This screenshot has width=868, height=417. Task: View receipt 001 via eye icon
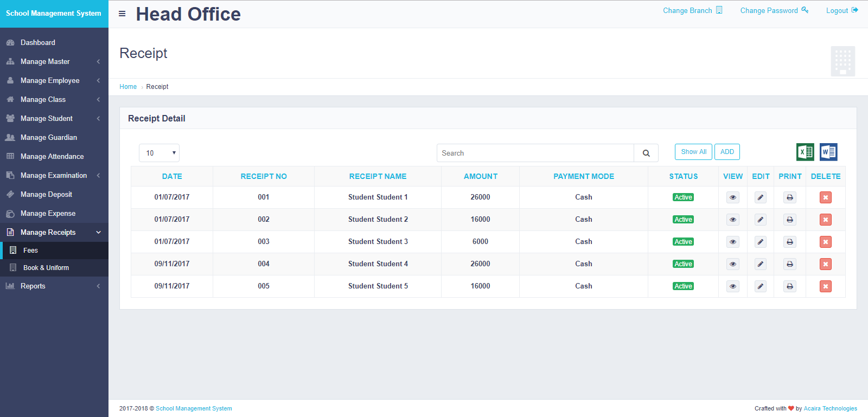coord(733,197)
